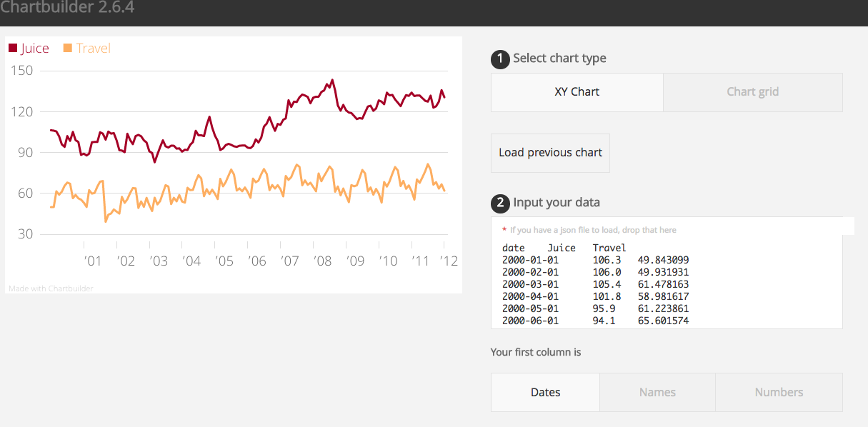Click the '12 x-axis tick label
Viewport: 868px width, 427px height.
(448, 261)
